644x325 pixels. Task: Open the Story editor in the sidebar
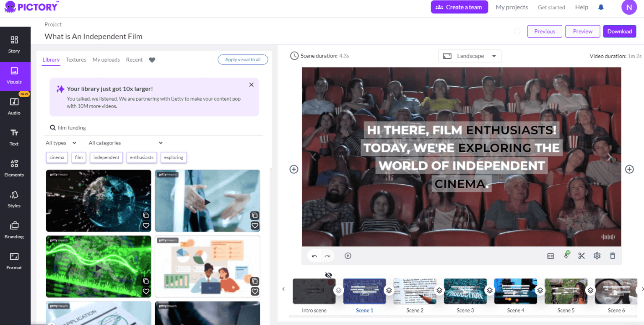(14, 44)
